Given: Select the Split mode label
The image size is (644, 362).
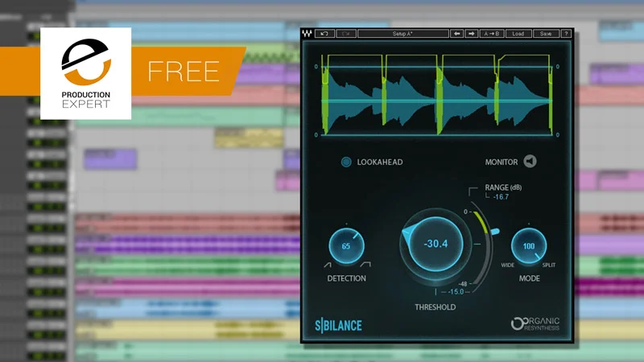Looking at the screenshot, I should (549, 265).
